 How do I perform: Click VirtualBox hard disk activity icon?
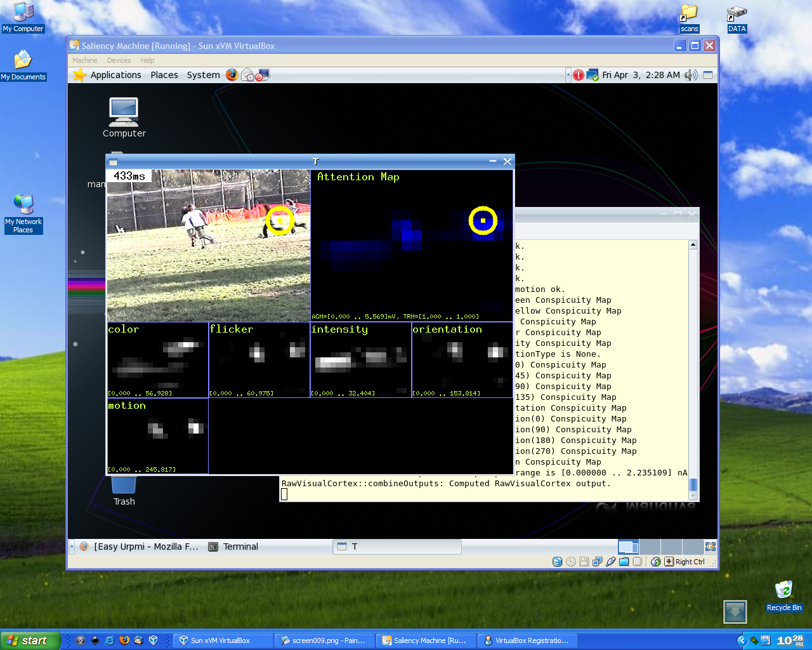click(x=557, y=562)
